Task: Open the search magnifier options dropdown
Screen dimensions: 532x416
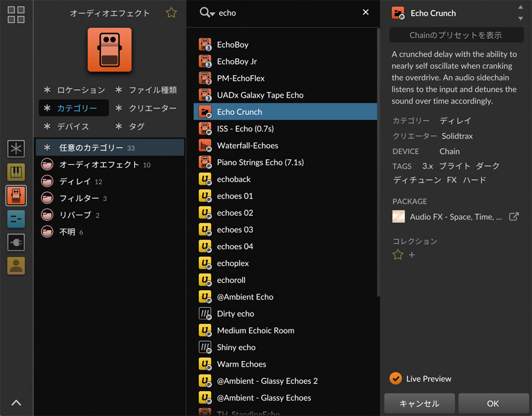Action: click(x=207, y=13)
